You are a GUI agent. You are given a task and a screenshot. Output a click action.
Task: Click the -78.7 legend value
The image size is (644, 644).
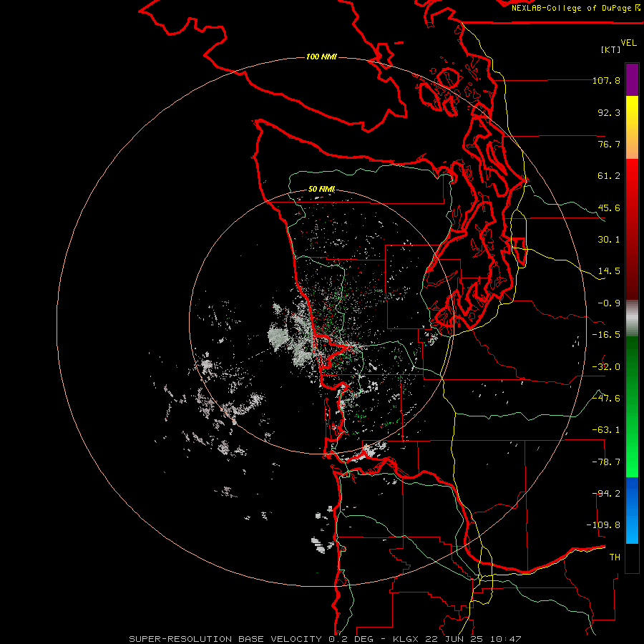pos(606,462)
